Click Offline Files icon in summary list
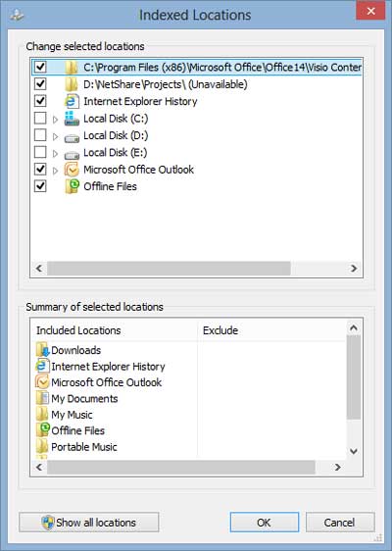 (x=43, y=429)
